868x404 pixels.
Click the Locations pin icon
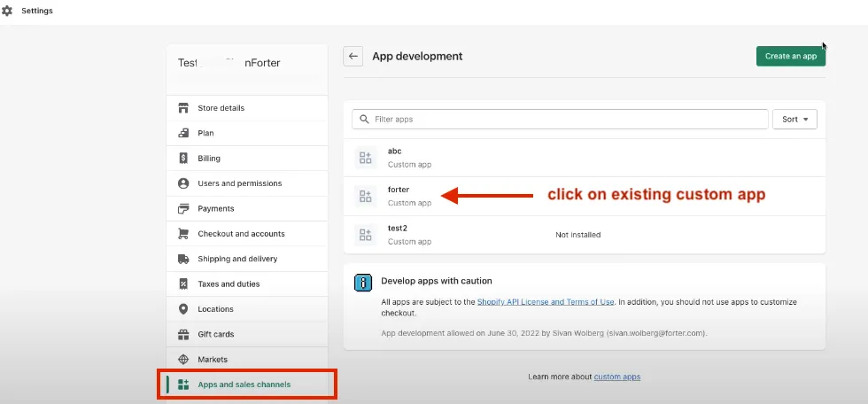(x=183, y=309)
